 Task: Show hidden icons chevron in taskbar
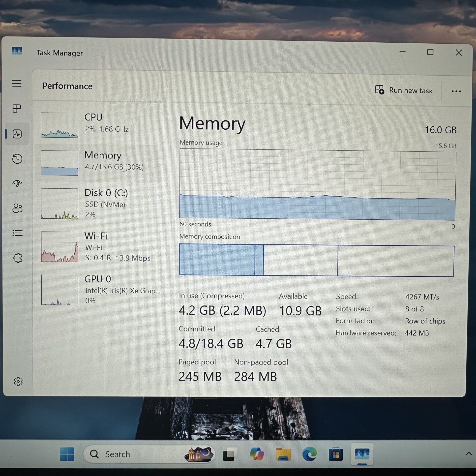tap(469, 454)
